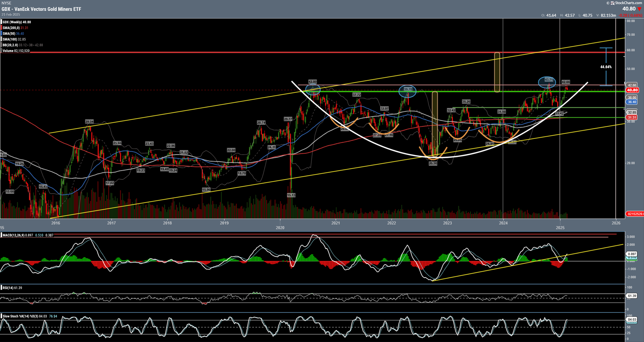Screen dimensions: 644x342
Task: Click the 43.71 circled high label
Action: [x=549, y=80]
